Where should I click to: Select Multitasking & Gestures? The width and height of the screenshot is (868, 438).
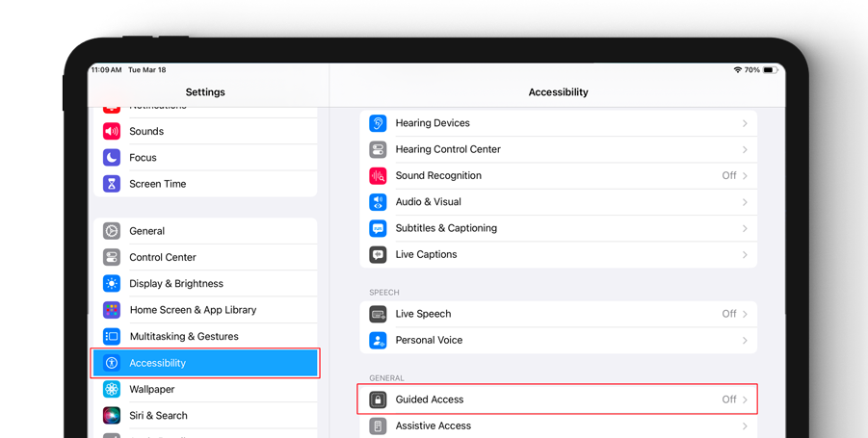[x=205, y=336]
